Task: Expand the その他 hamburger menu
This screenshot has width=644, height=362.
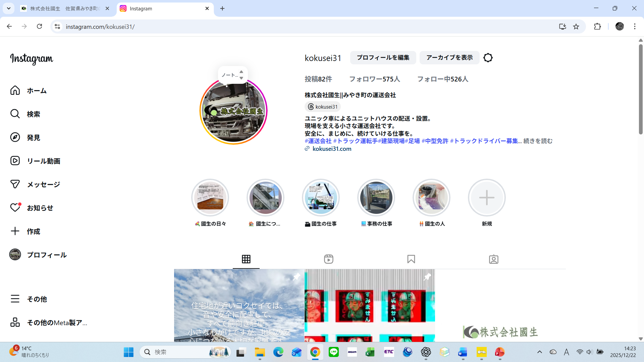Action: pos(15,299)
